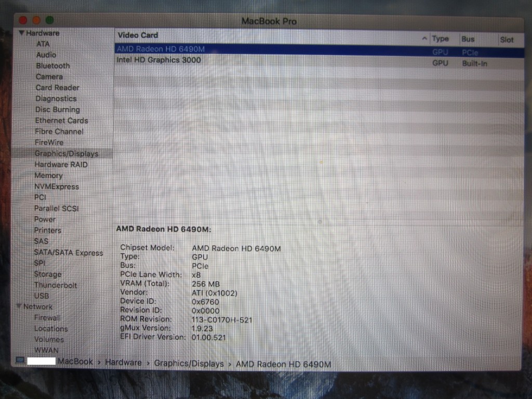Viewport: 532px width, 399px height.
Task: Open FireWire information
Action: click(49, 142)
